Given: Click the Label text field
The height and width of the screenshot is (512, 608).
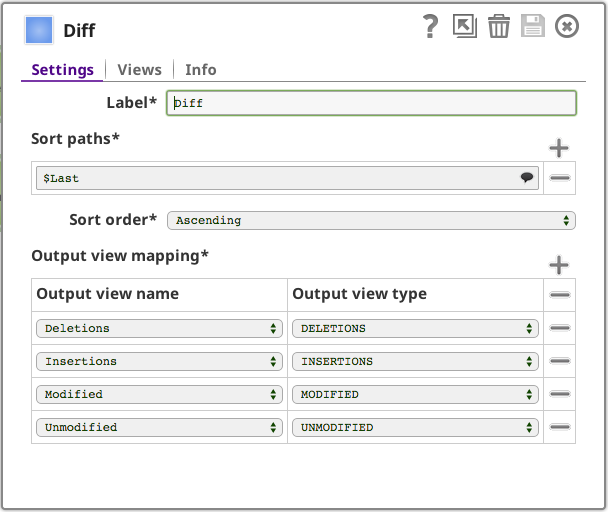Looking at the screenshot, I should pyautogui.click(x=371, y=103).
